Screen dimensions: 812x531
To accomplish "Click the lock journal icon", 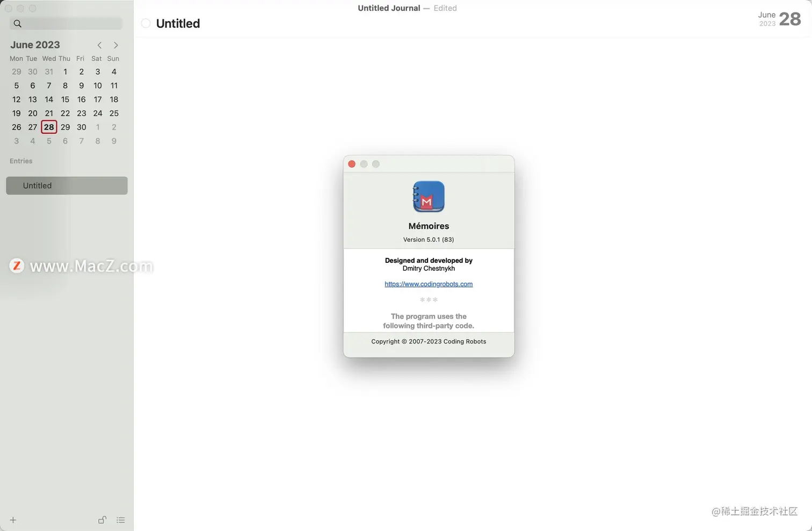I will (x=102, y=520).
